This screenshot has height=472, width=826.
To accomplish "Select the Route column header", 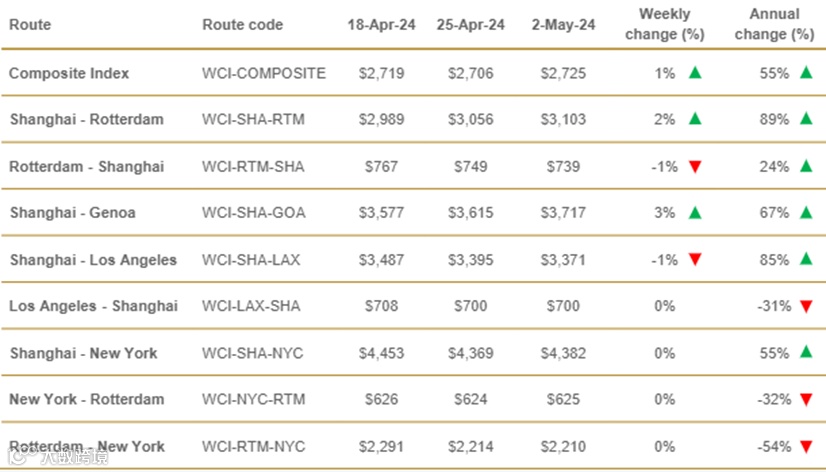I will (30, 25).
